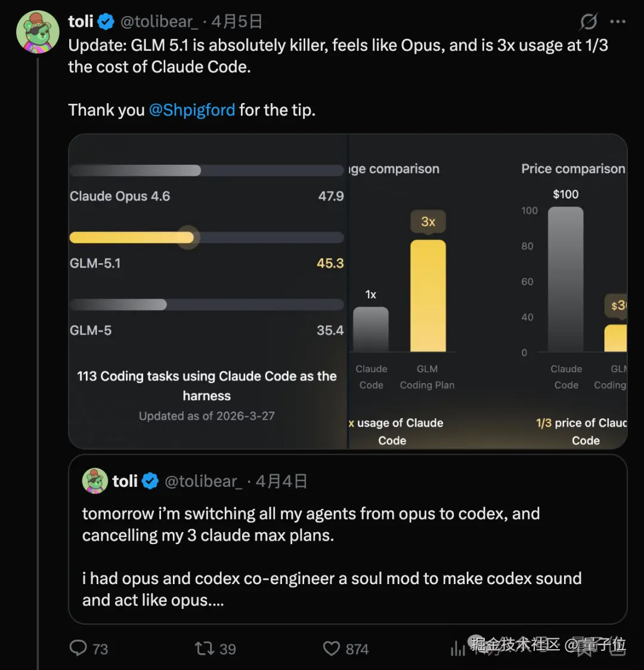Click the blue verified badge beside top toli name

(106, 22)
